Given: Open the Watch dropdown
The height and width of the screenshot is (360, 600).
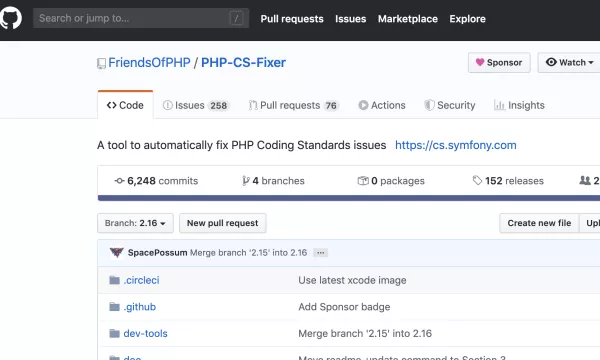Looking at the screenshot, I should pyautogui.click(x=569, y=62).
